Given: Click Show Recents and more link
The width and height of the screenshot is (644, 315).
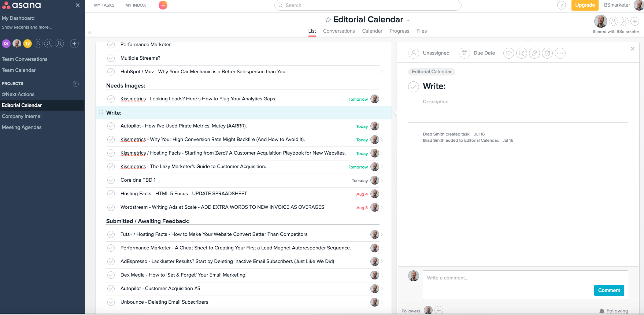Looking at the screenshot, I should (x=27, y=27).
